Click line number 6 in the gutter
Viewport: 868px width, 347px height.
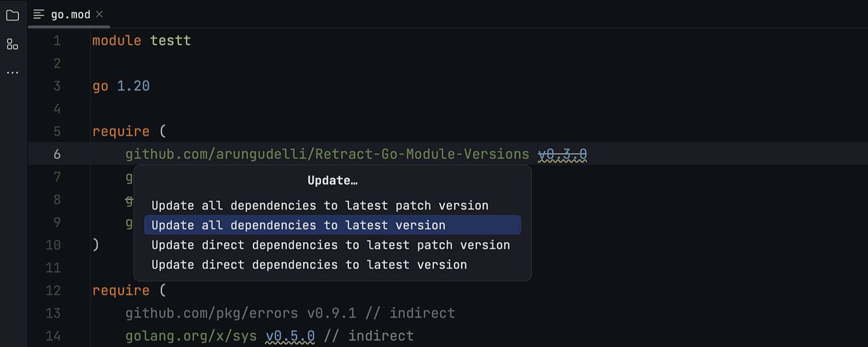[x=57, y=154]
